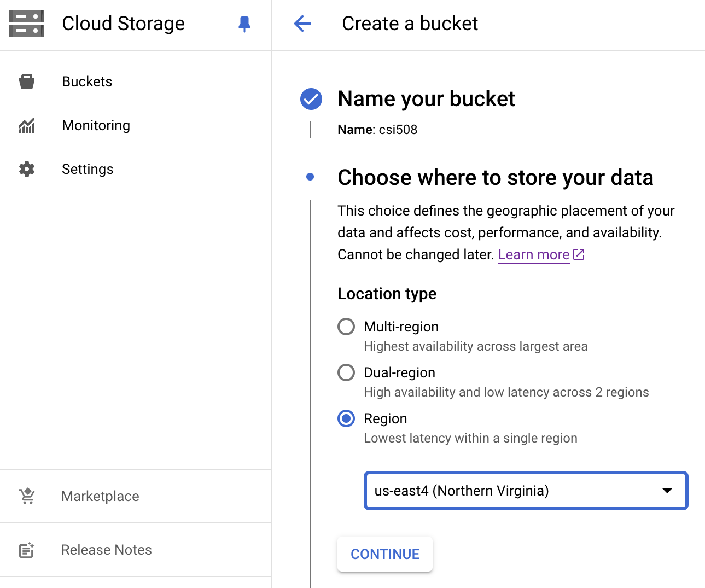Click the blue step bullet for Choose where to store
The width and height of the screenshot is (705, 588).
tap(310, 177)
